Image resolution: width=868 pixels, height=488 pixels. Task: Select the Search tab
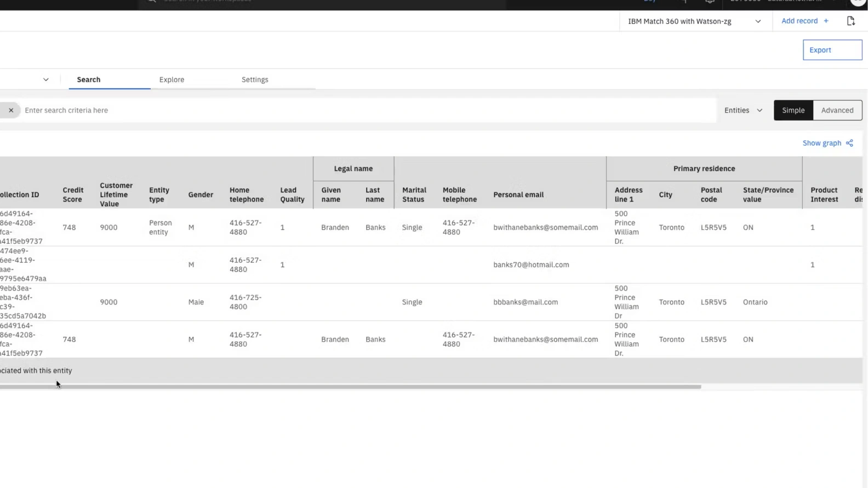[89, 79]
